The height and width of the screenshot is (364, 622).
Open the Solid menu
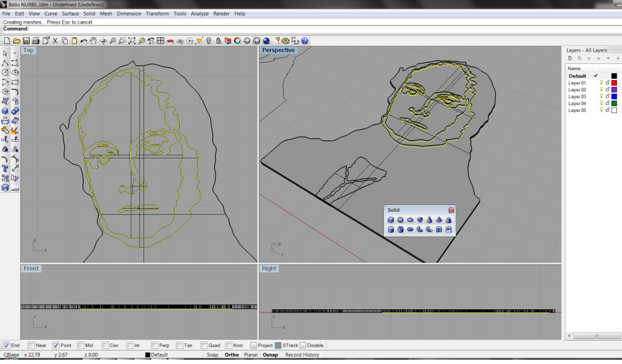(89, 14)
